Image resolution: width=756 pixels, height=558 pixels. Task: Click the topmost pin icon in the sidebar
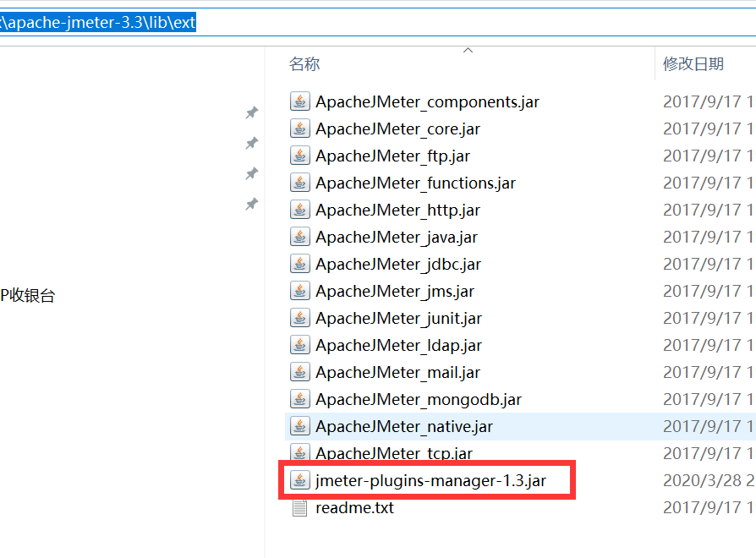[251, 112]
